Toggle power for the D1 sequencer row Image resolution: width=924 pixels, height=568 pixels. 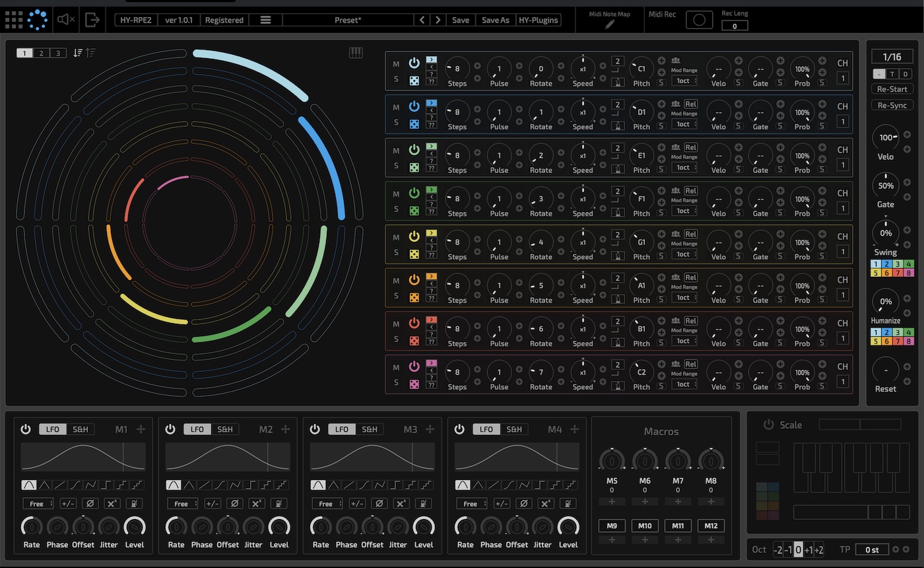point(414,106)
